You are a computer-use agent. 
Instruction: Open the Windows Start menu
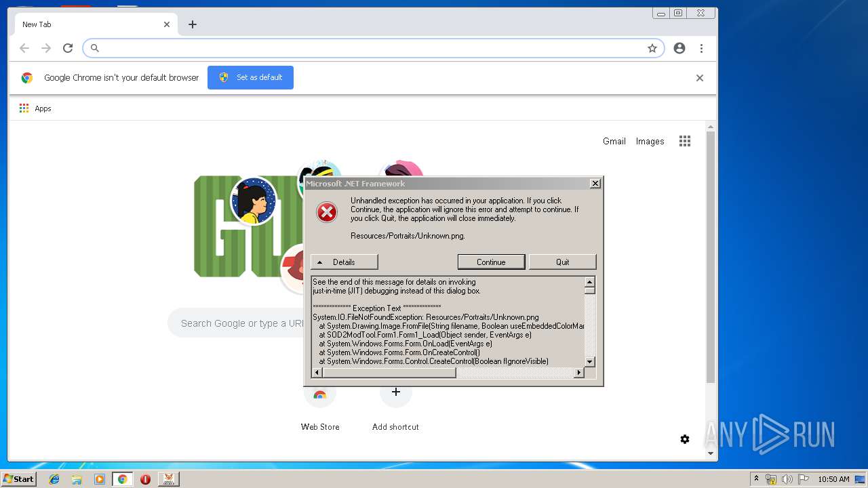click(x=18, y=479)
